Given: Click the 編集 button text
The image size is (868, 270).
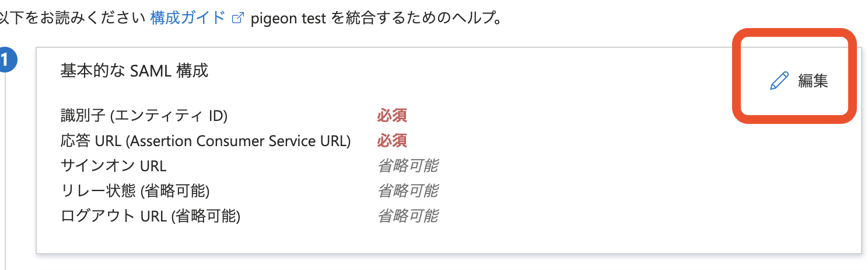Looking at the screenshot, I should tap(813, 81).
